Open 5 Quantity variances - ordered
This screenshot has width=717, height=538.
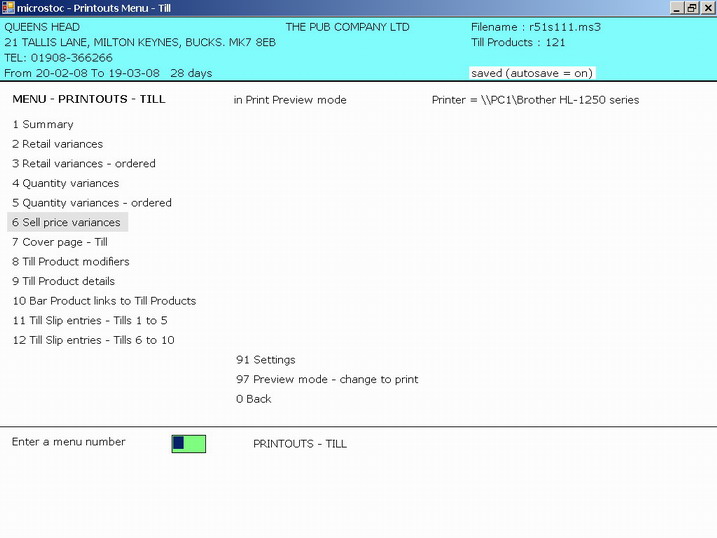point(92,203)
